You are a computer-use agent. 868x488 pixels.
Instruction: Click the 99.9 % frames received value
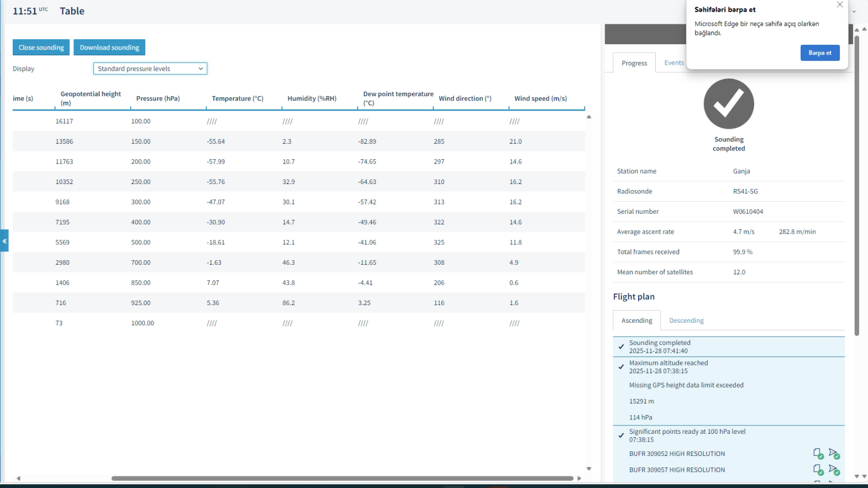(x=743, y=252)
